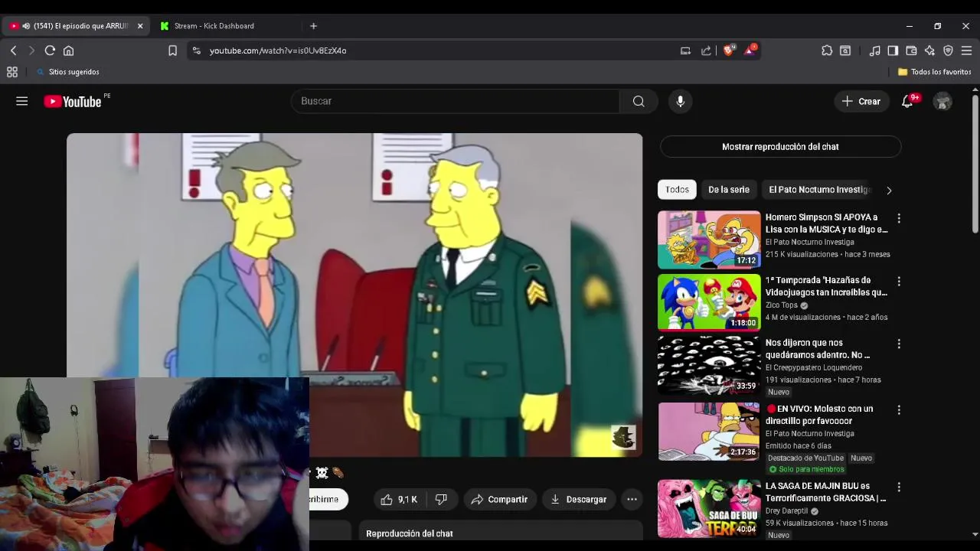Open browser extensions puzzle icon

click(827, 51)
